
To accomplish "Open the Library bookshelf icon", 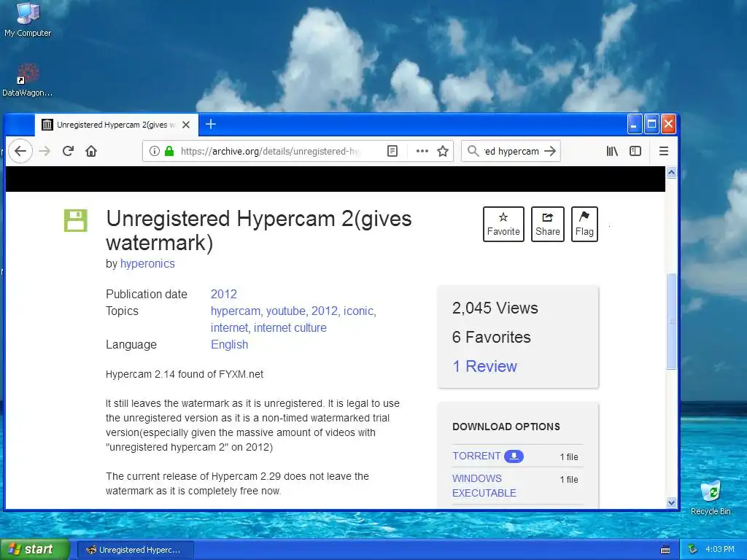I will point(612,151).
